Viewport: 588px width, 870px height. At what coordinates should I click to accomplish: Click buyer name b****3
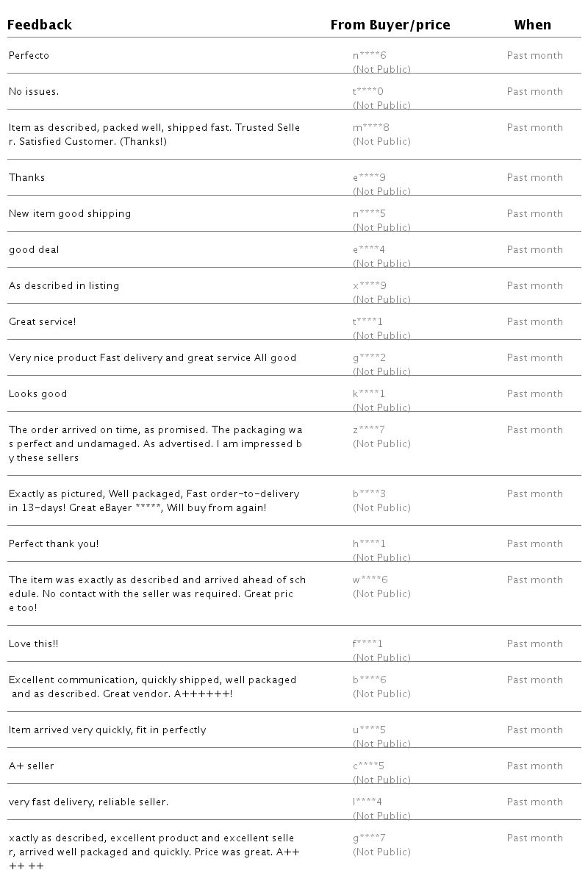369,494
